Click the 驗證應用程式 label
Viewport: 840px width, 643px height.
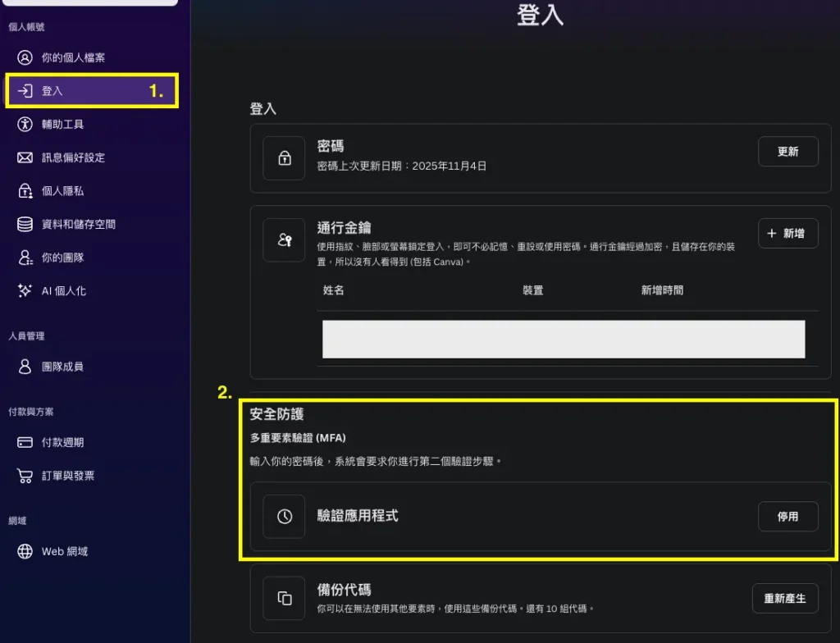click(358, 516)
